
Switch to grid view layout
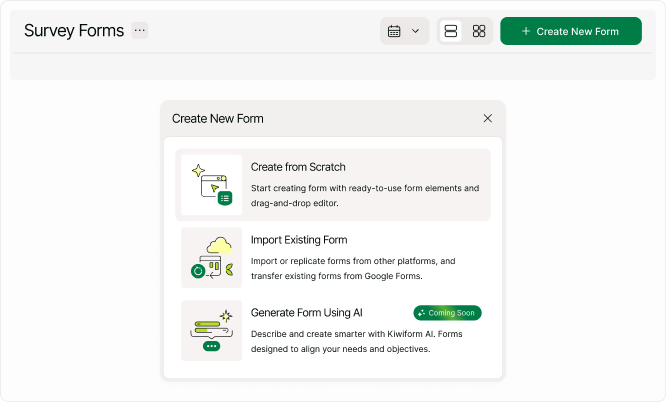click(x=479, y=31)
